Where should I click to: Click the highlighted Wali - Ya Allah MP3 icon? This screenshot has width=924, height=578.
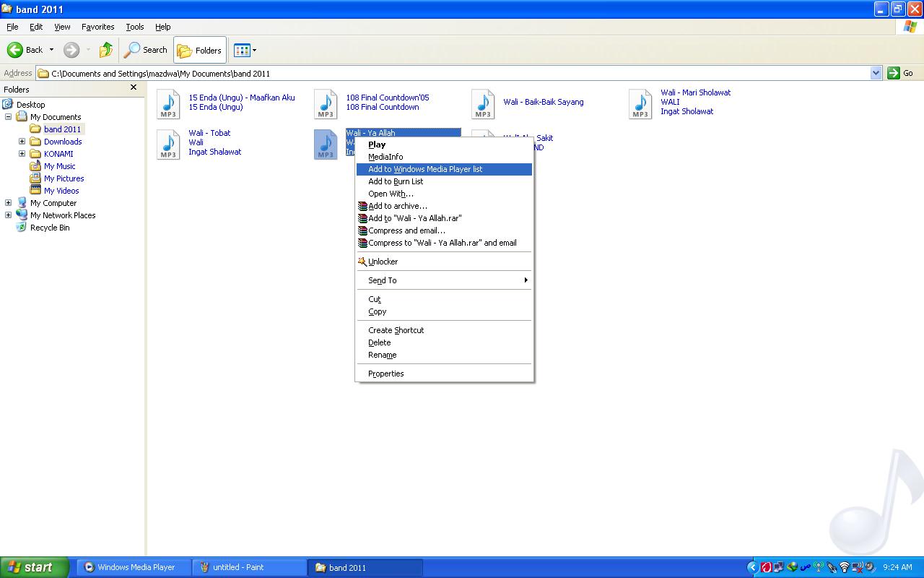[x=326, y=144]
